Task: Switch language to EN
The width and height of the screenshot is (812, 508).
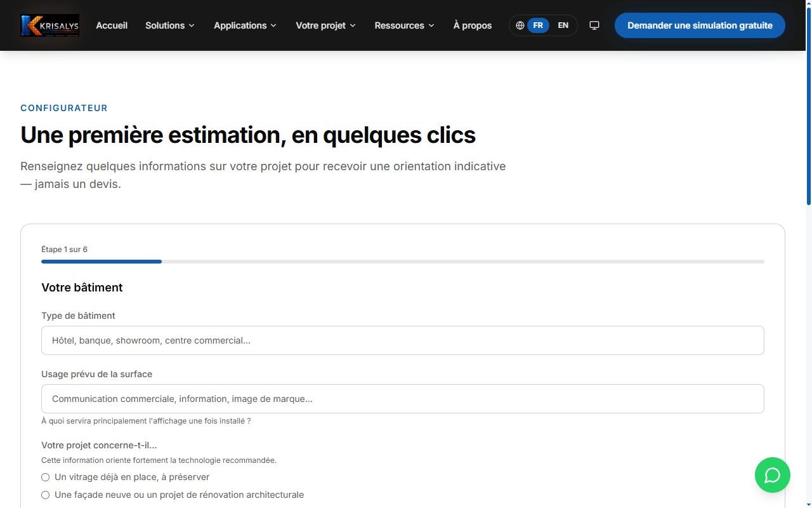Action: pyautogui.click(x=563, y=25)
